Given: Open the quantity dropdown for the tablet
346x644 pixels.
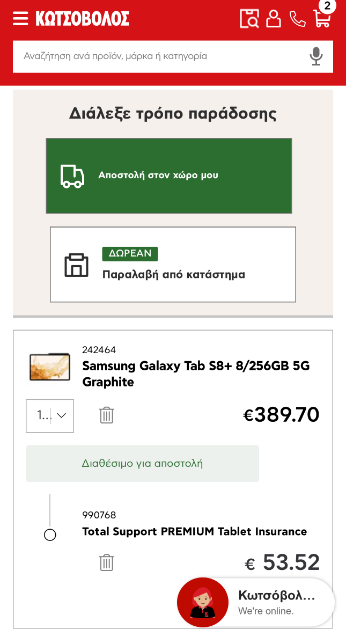Looking at the screenshot, I should [x=50, y=416].
